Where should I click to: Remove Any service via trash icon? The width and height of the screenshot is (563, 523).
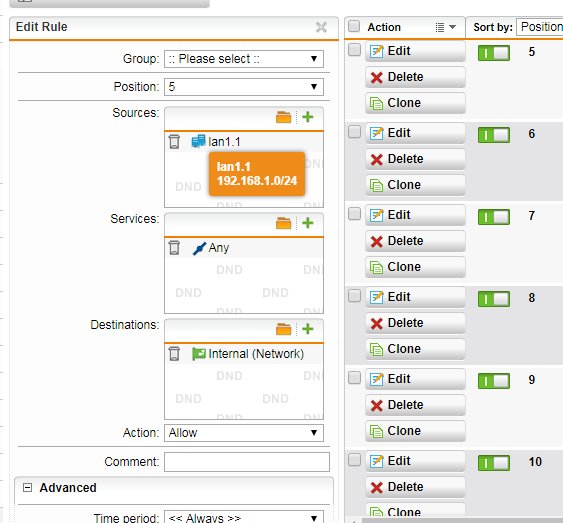tap(174, 248)
